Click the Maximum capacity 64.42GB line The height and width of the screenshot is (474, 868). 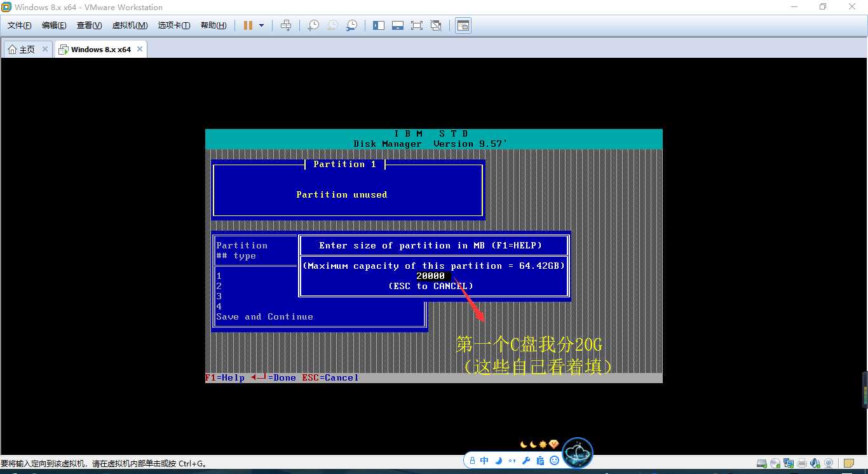coord(433,266)
